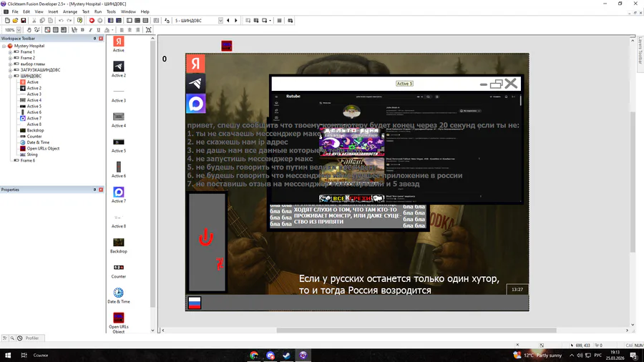This screenshot has width=644, height=362.
Task: Click the Russian flag icon in frame taskbar
Action: (194, 303)
